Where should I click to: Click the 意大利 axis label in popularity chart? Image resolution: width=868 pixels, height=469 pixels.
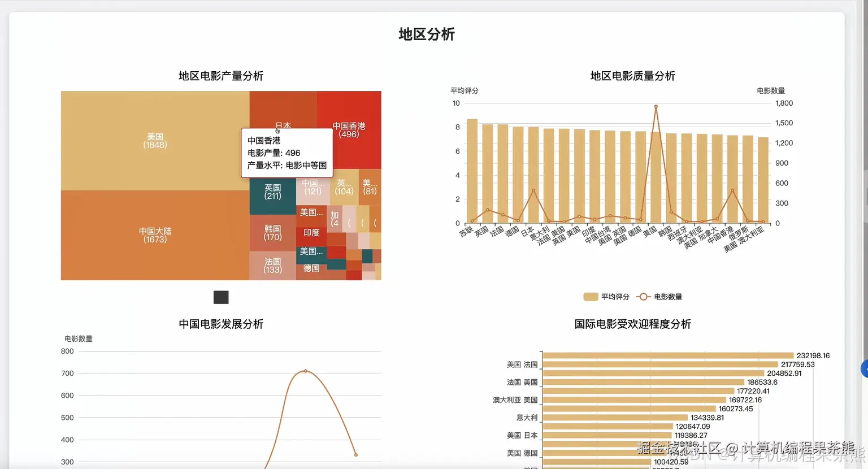(x=527, y=418)
